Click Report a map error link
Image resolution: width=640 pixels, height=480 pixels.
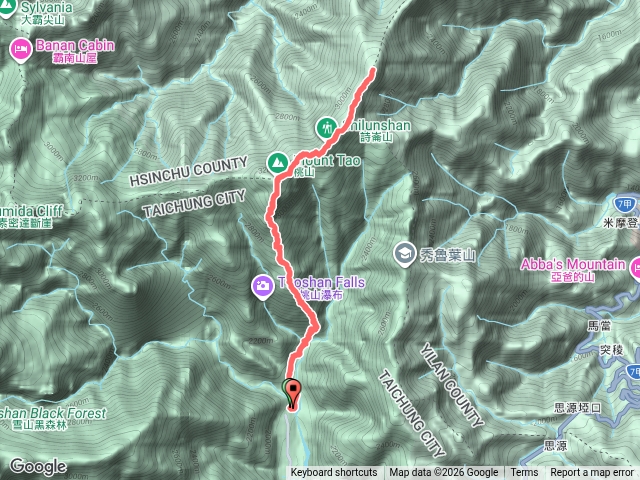coord(592,473)
